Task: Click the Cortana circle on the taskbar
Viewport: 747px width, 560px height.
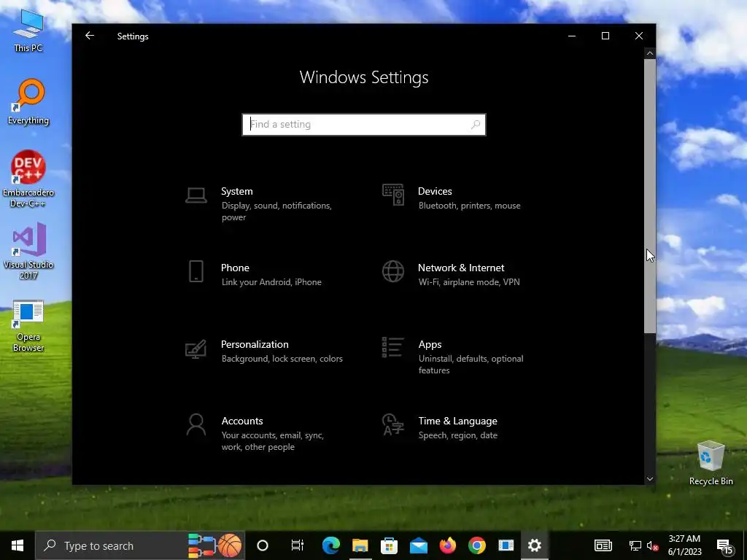Action: (x=263, y=545)
